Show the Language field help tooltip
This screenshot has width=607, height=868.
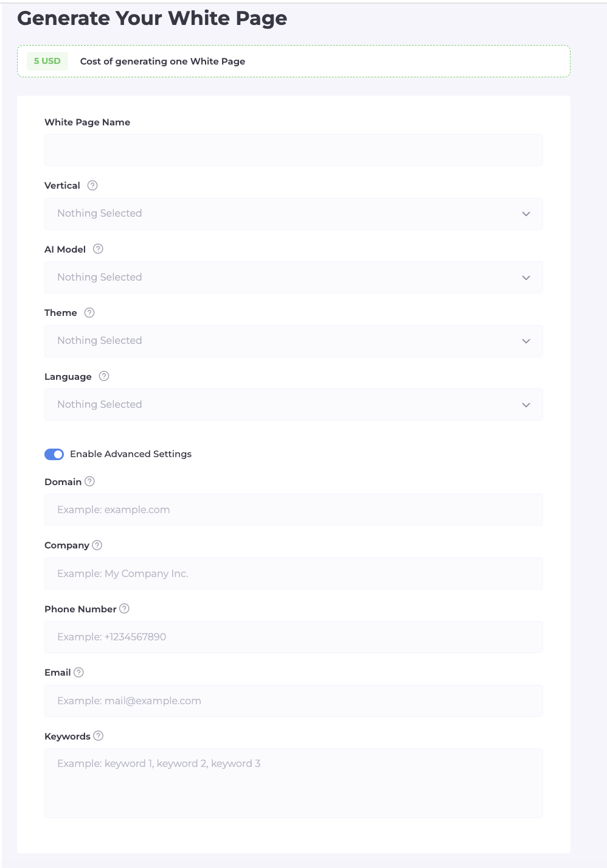104,376
